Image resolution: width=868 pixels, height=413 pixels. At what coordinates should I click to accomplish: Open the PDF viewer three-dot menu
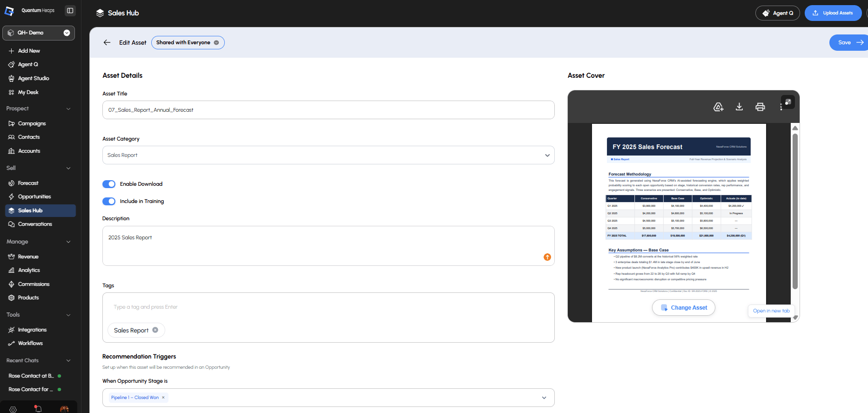point(781,107)
